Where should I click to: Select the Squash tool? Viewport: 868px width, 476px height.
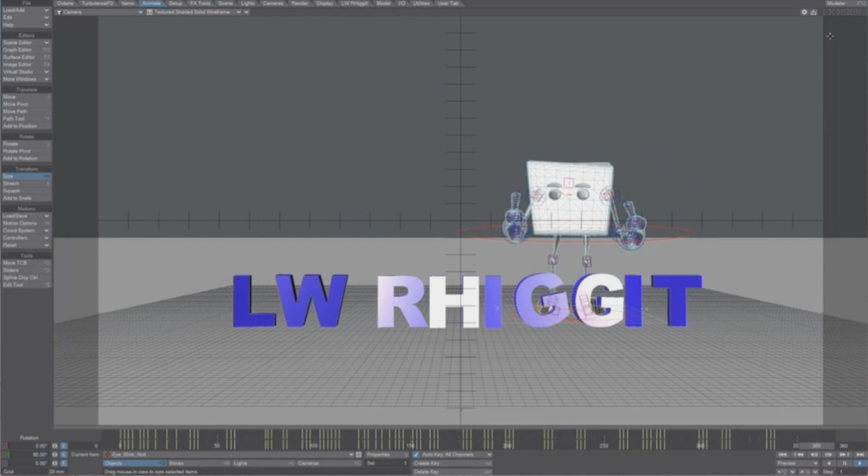[26, 191]
